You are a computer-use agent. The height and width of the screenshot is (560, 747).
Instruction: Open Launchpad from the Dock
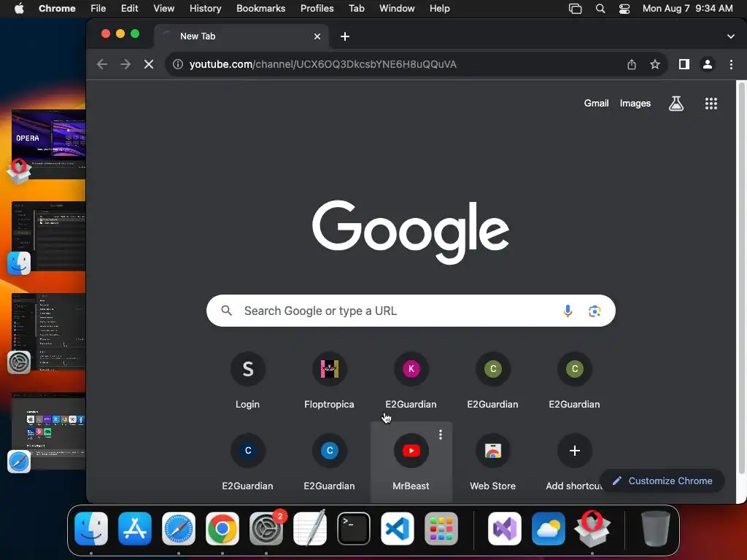(x=441, y=529)
